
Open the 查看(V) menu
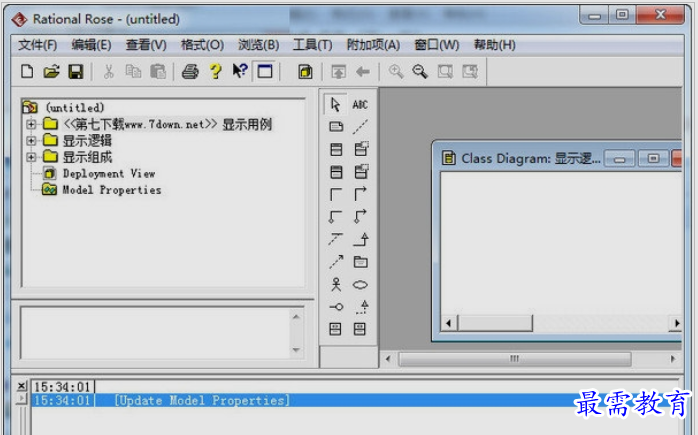point(146,45)
